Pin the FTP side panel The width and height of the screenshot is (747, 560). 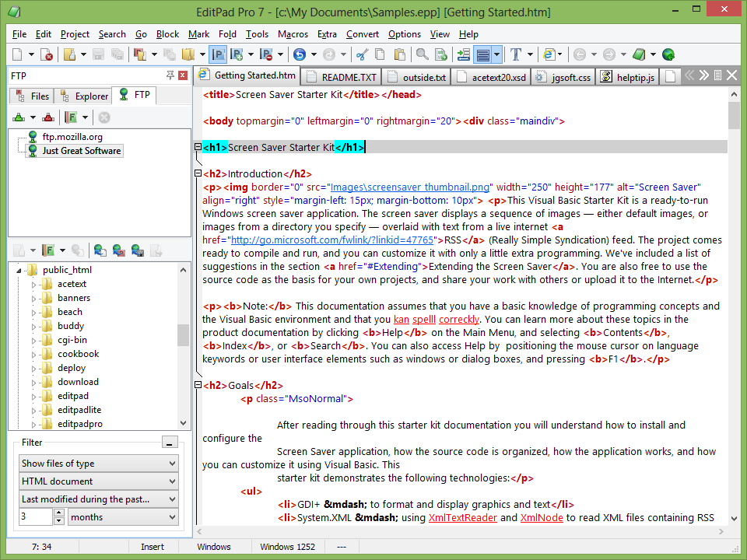(x=170, y=75)
